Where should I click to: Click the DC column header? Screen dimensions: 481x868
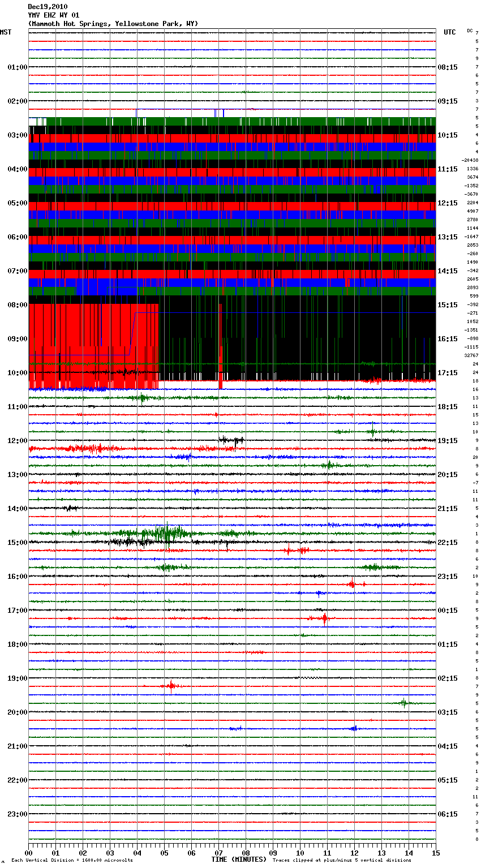tap(470, 31)
